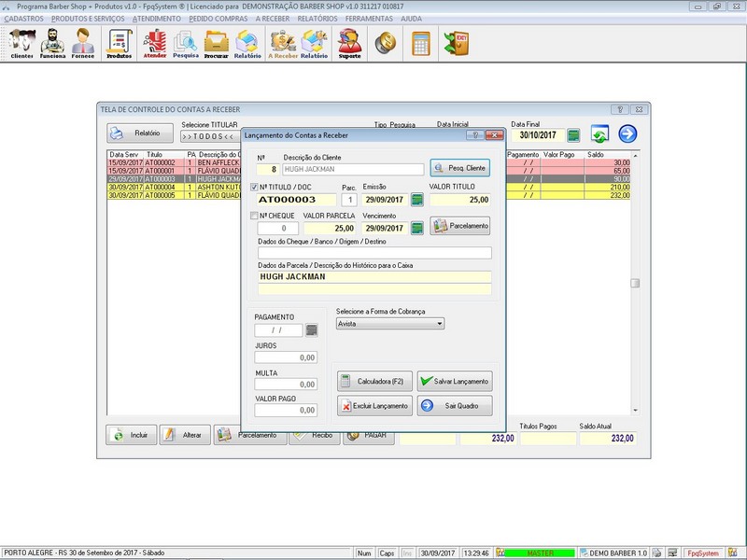Open the A Receber toolbar icon
This screenshot has height=560, width=747.
[x=283, y=43]
